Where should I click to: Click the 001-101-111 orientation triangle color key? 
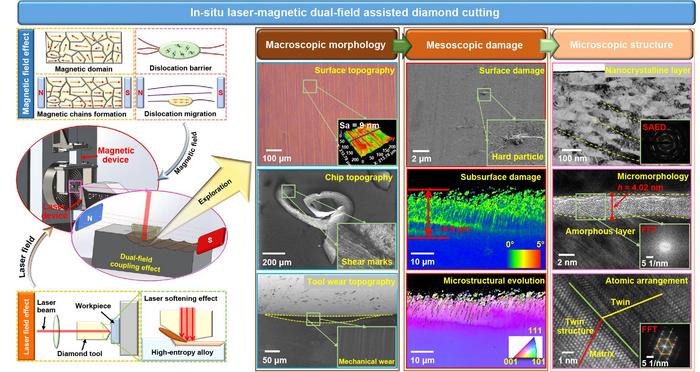[526, 348]
